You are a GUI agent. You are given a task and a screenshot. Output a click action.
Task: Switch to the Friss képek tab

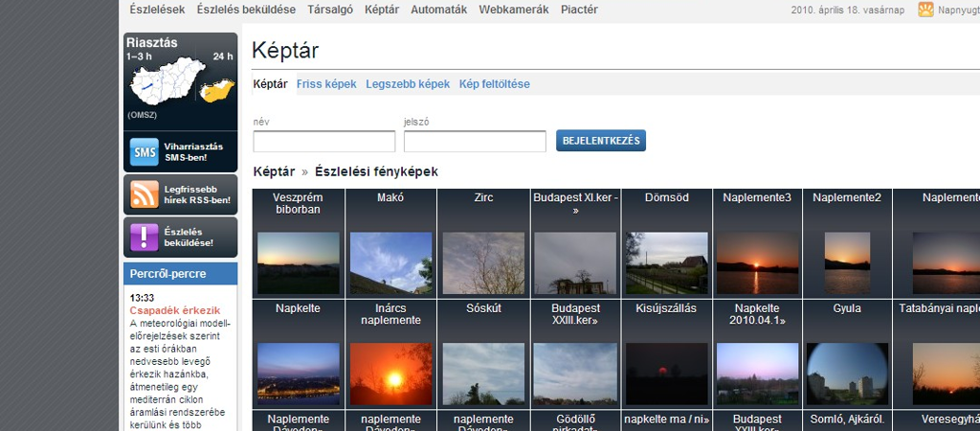click(x=326, y=84)
